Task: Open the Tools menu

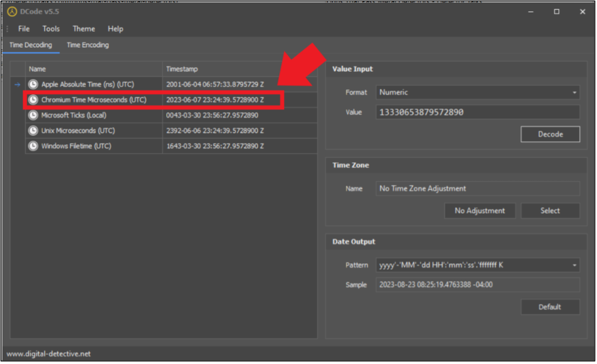Action: [51, 29]
